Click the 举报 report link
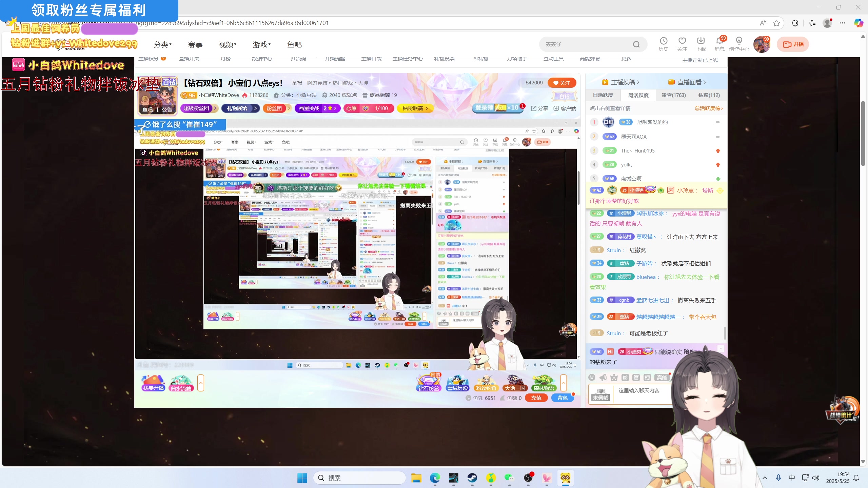Image resolution: width=868 pixels, height=488 pixels. point(297,83)
